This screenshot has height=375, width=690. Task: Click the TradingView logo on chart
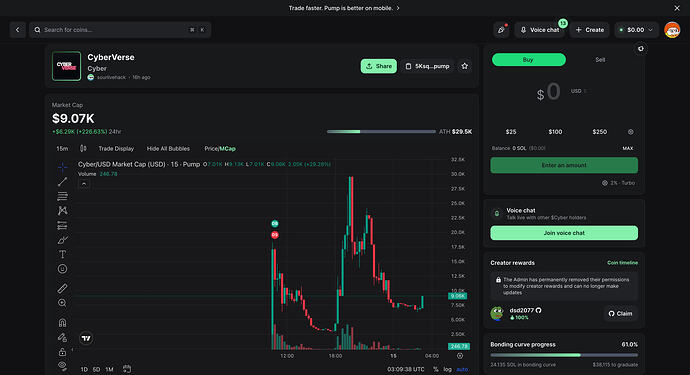point(86,338)
